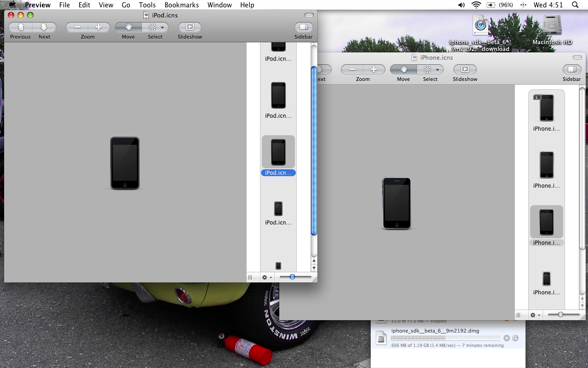Screen dimensions: 588x368
Task: Open the Window menu
Action: (220, 5)
